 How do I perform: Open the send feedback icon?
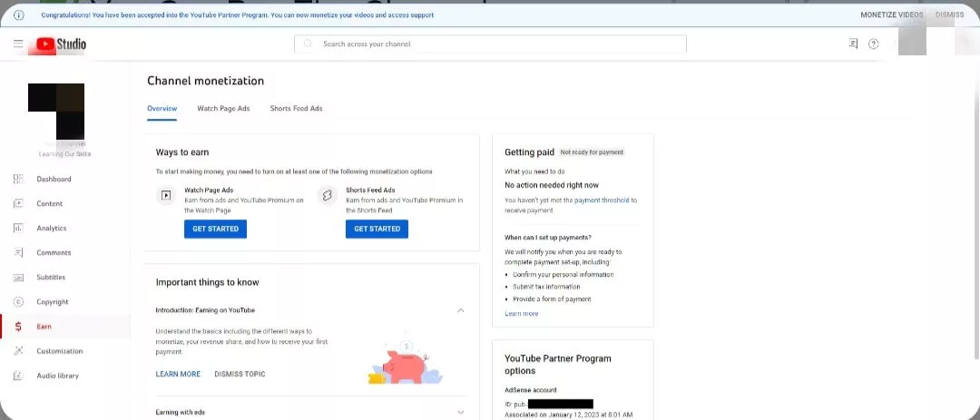pyautogui.click(x=853, y=44)
